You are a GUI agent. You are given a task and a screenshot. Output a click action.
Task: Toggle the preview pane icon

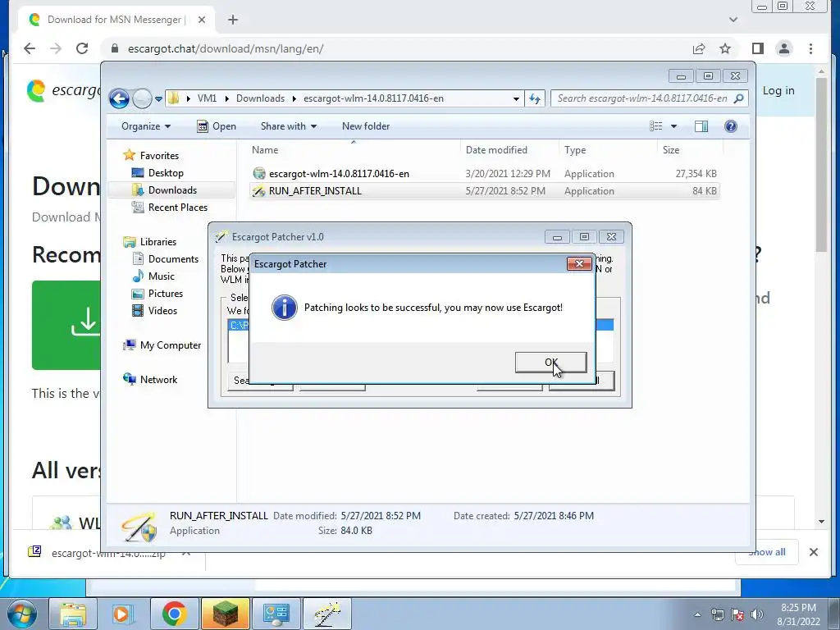pyautogui.click(x=701, y=126)
